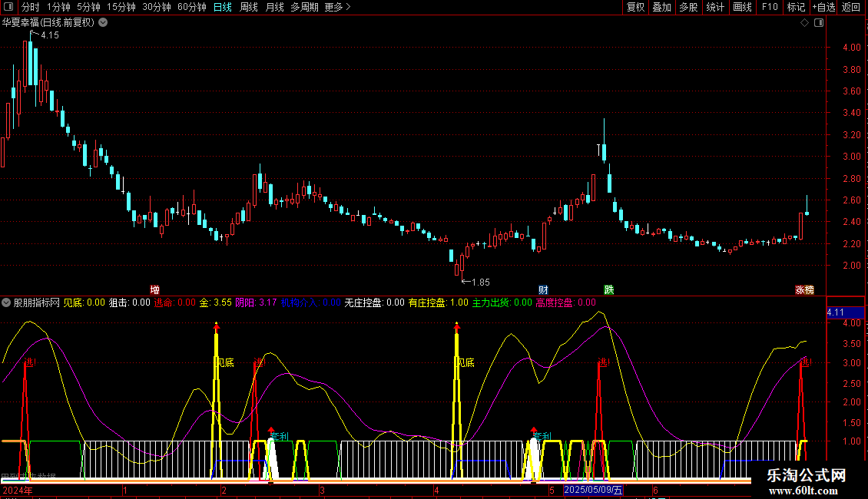Viewport: 868px width, 499px height.
Task: Click the 涨榜 marker at chart bottom-right
Action: click(804, 289)
